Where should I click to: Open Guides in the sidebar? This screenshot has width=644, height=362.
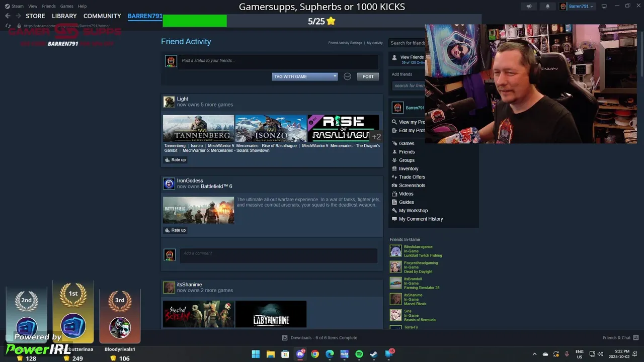coord(407,202)
